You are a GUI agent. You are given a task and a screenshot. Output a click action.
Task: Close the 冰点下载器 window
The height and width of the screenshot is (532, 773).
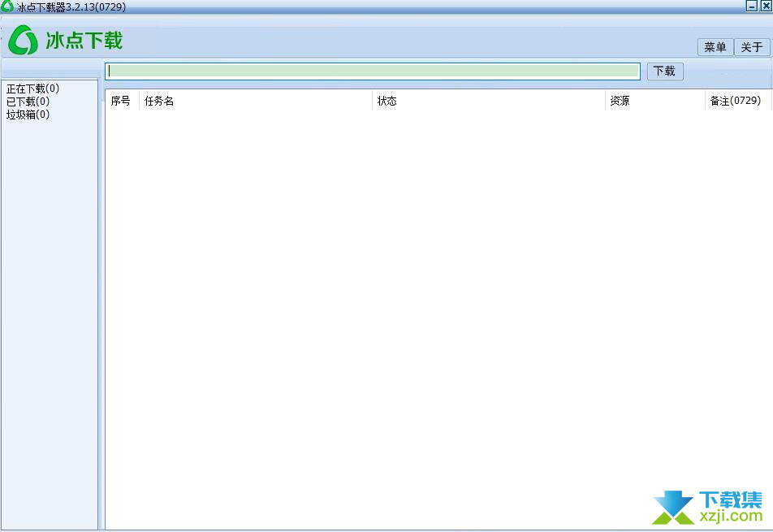(765, 6)
